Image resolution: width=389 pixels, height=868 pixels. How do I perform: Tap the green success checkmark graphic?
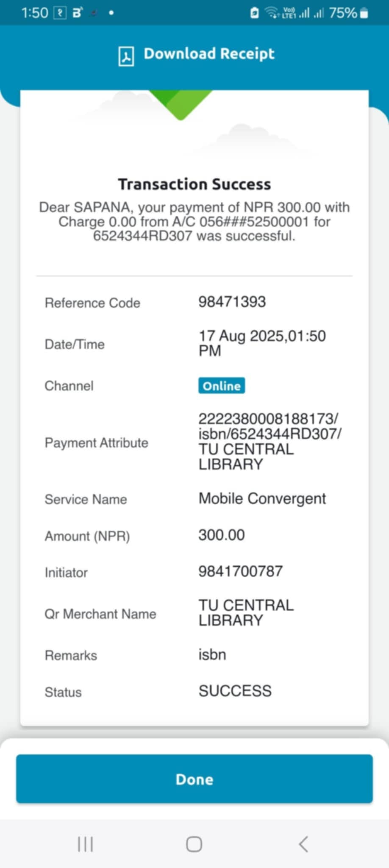click(181, 104)
